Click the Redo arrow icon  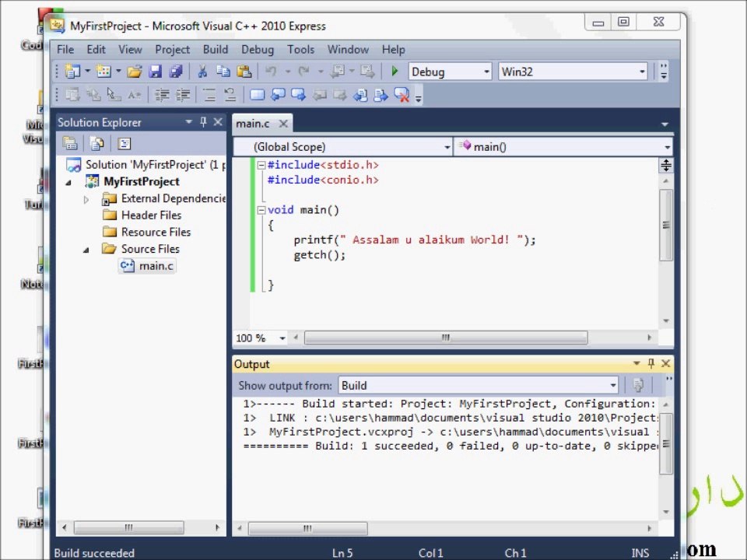(304, 72)
